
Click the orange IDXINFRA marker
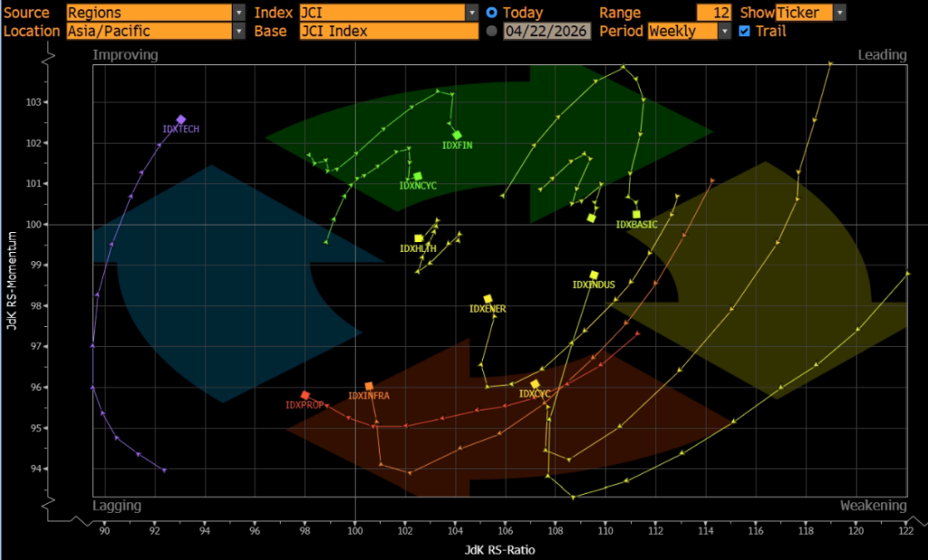pyautogui.click(x=369, y=386)
